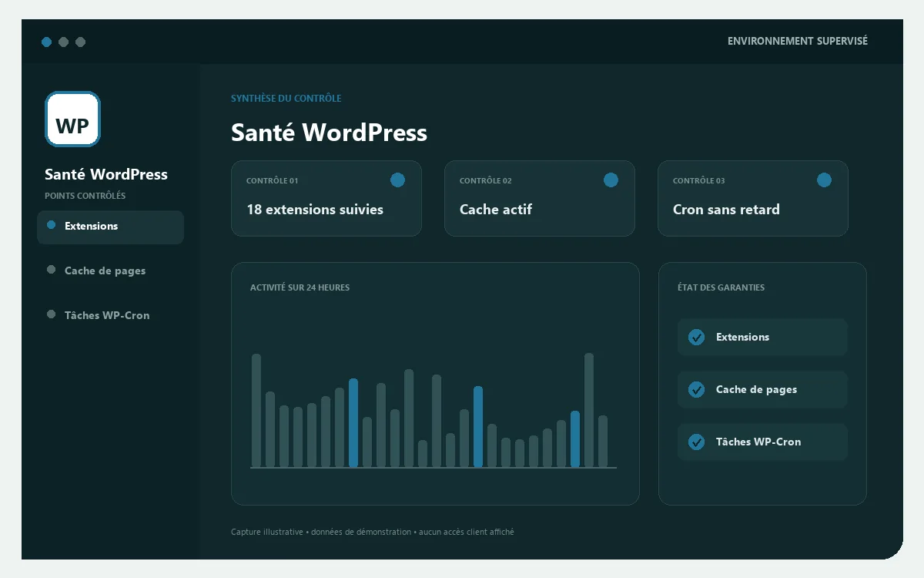Click status dot on Contrôle 03 card

click(x=824, y=180)
